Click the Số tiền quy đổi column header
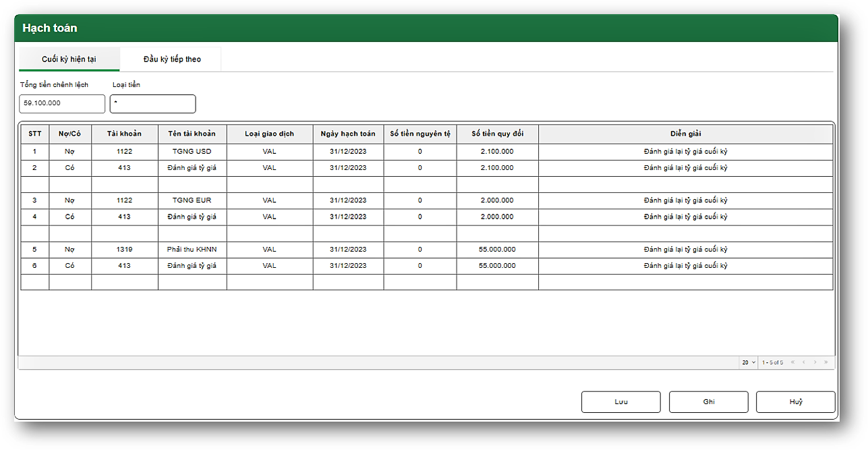The height and width of the screenshot is (450, 868). click(497, 134)
